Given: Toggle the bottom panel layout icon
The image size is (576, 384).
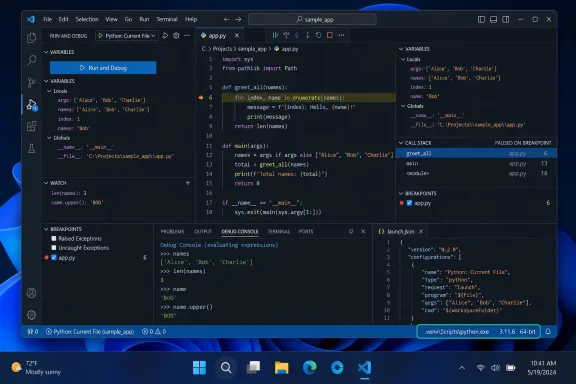Looking at the screenshot, I should [x=493, y=19].
